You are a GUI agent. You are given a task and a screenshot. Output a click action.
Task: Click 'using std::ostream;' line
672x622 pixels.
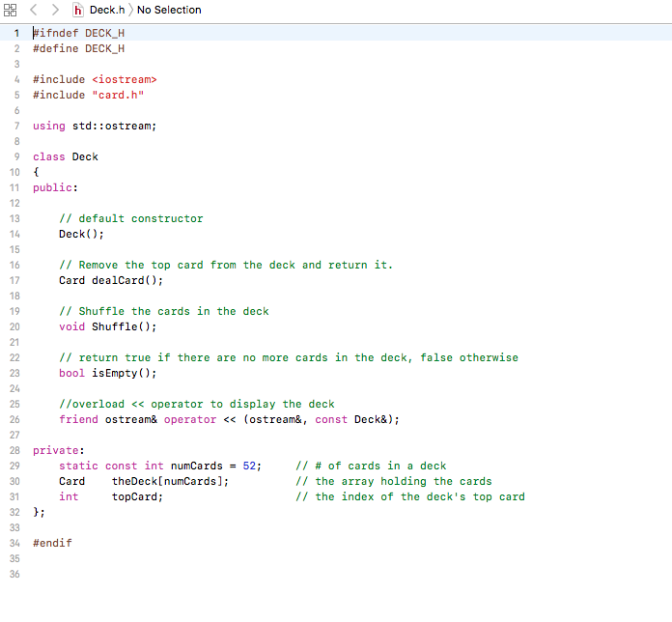tap(95, 126)
